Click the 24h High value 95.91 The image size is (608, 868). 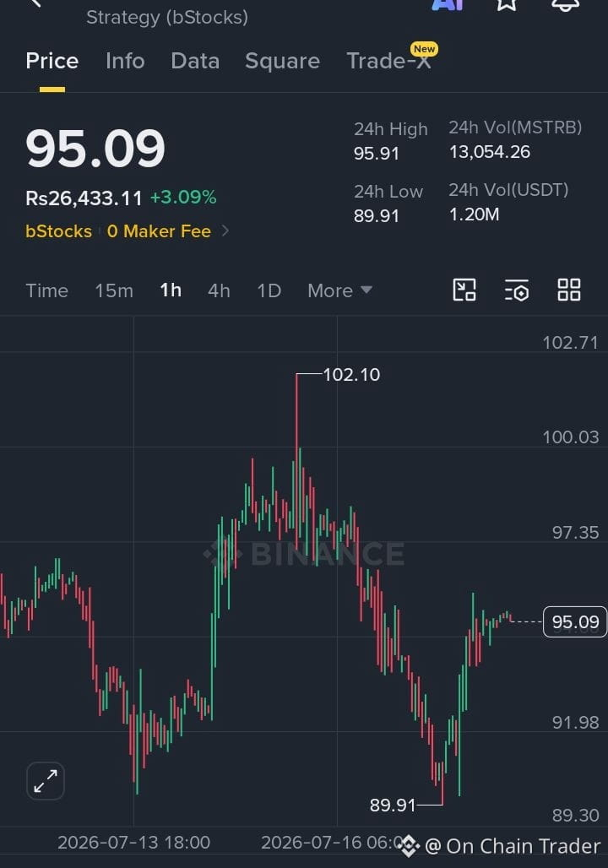click(377, 154)
